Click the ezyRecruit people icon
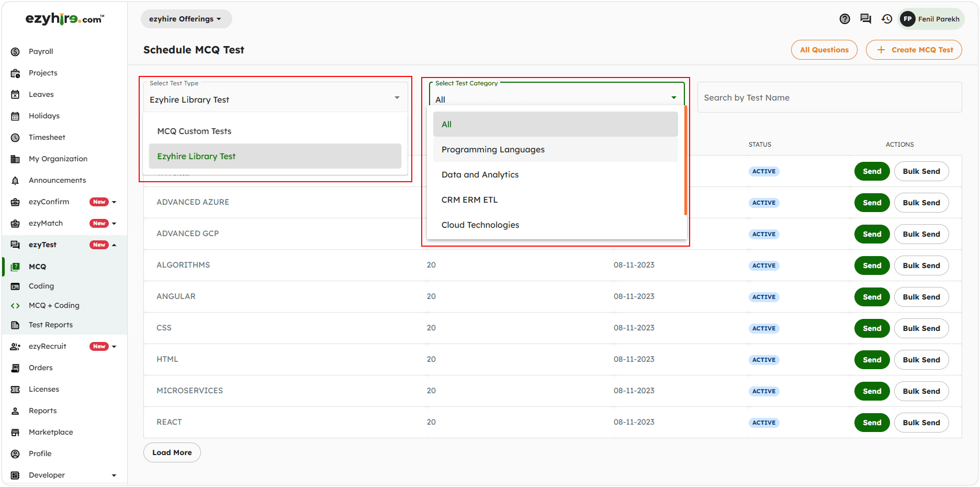This screenshot has width=980, height=487. point(15,346)
